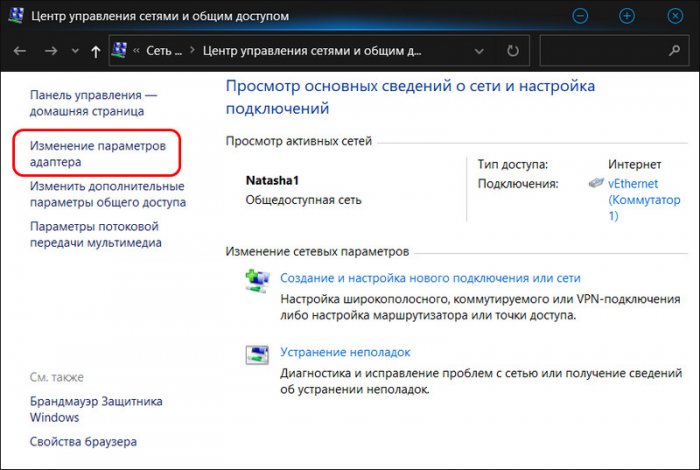
Task: Open Панель управления домашняя страница link
Action: pos(94,103)
